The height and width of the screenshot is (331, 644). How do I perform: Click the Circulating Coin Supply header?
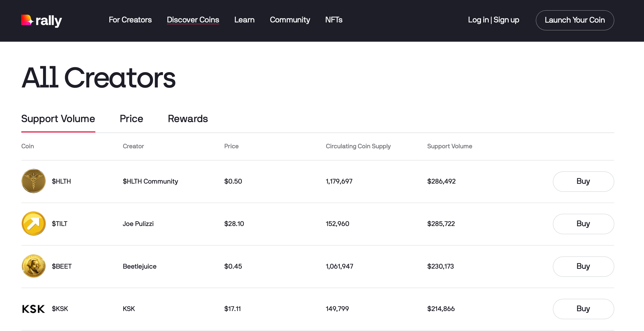point(358,146)
